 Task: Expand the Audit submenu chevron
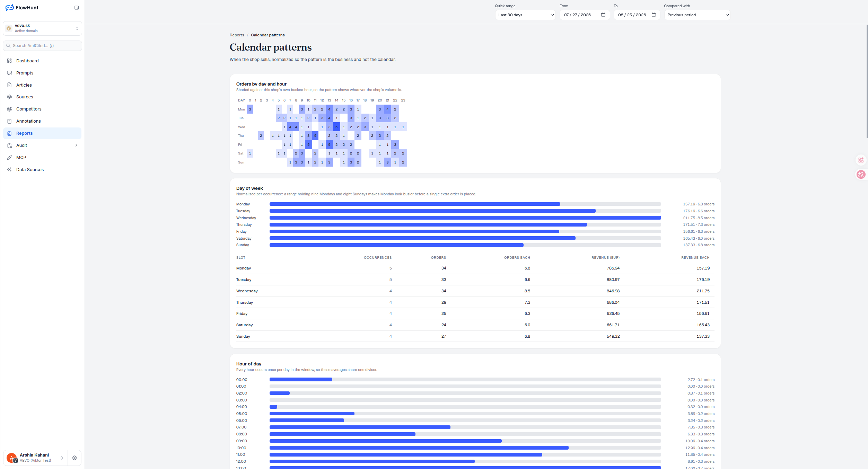tap(76, 145)
